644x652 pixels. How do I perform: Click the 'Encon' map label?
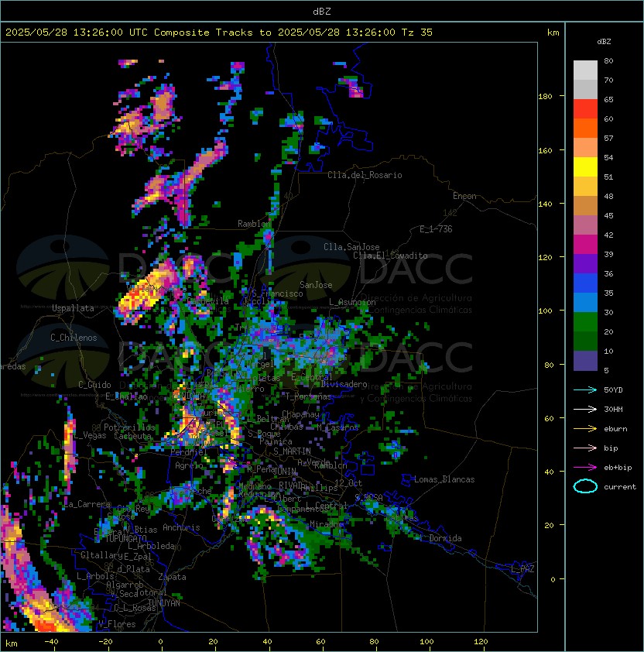[x=464, y=196]
